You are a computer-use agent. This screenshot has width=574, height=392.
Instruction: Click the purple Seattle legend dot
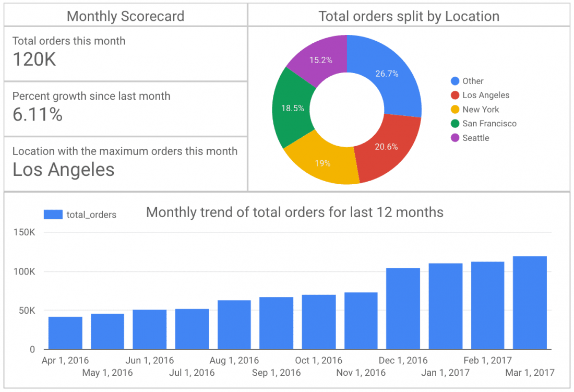click(456, 138)
